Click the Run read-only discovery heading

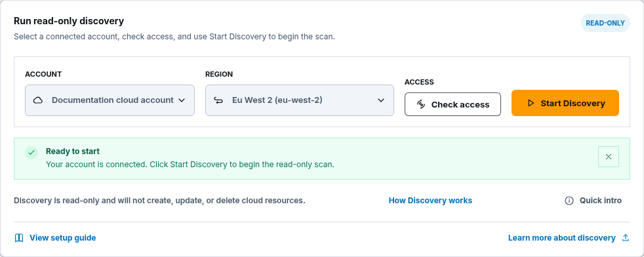(x=69, y=21)
